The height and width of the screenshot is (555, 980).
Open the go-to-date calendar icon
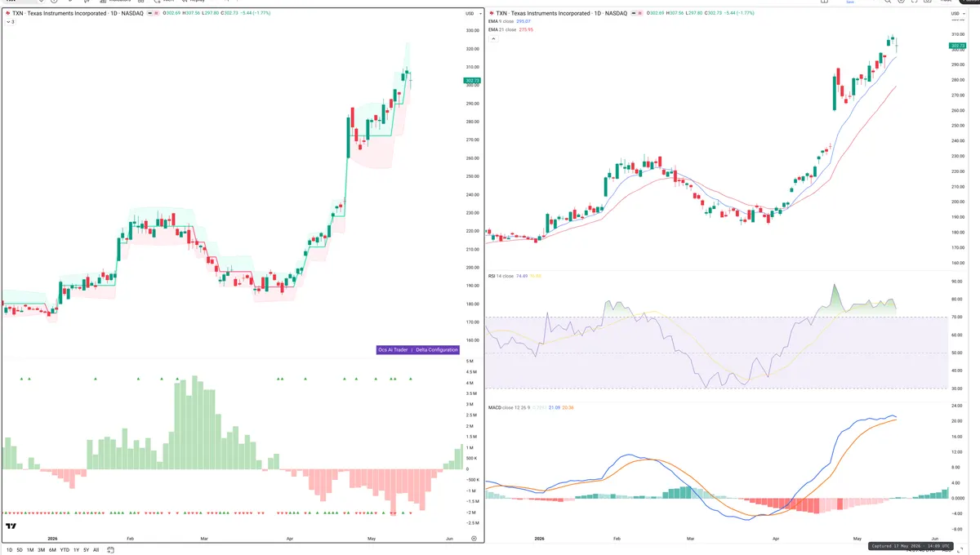tap(110, 550)
